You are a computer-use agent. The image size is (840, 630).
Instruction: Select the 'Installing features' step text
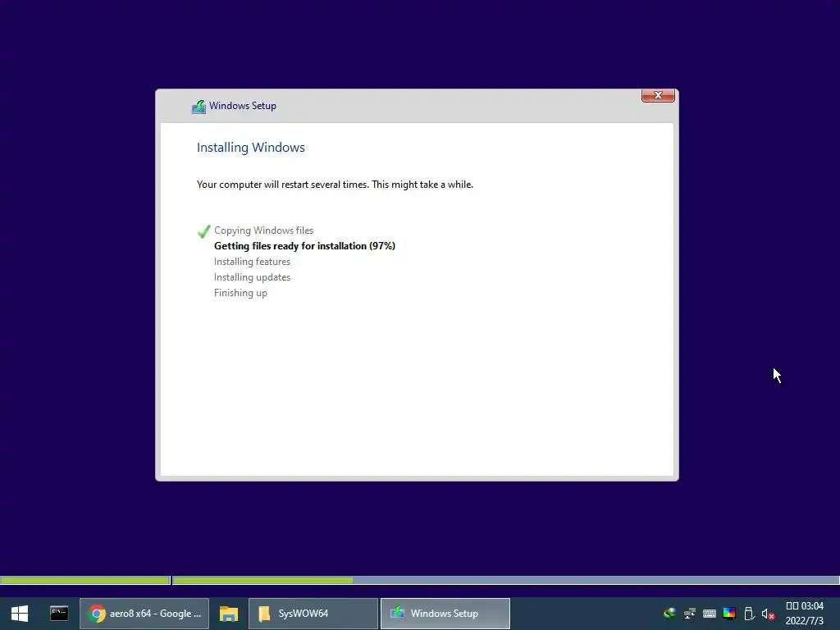pos(252,262)
